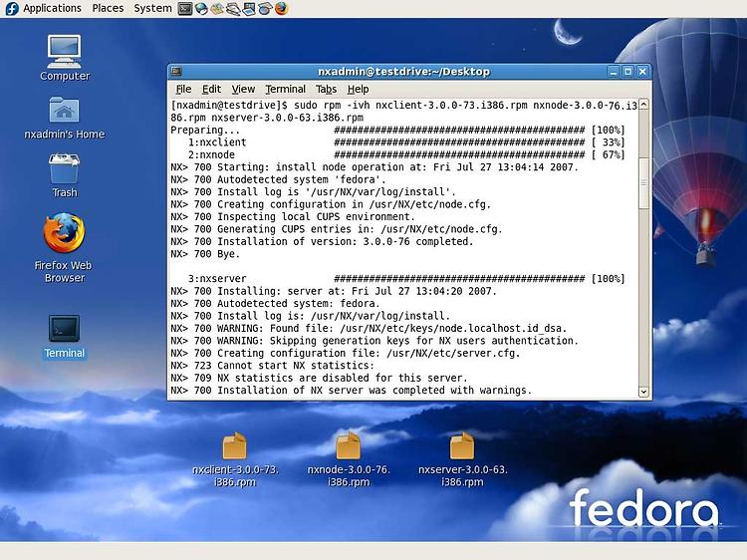Open the System menu
The height and width of the screenshot is (560, 747).
click(x=152, y=8)
